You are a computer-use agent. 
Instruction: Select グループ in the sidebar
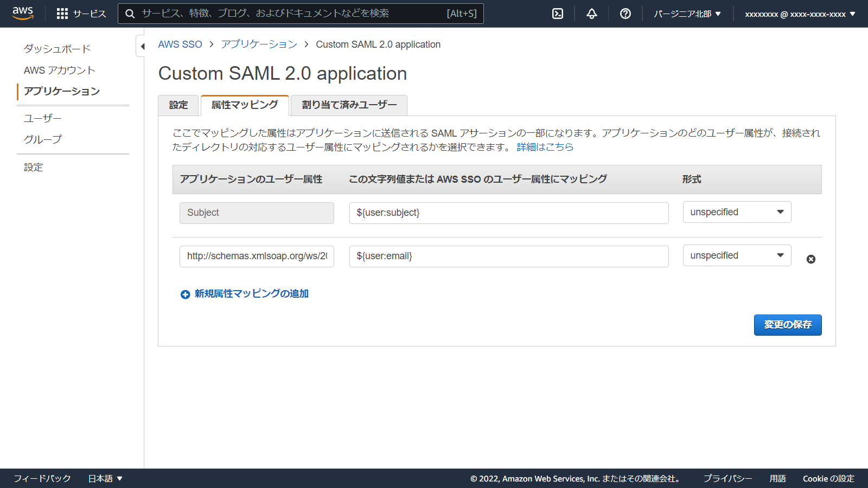[42, 139]
